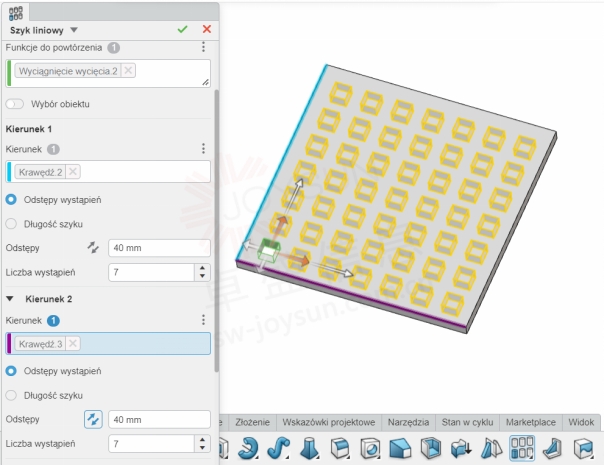Screen dimensions: 604x465
Task: Increase Liczba wystąpień in Kierunek 1
Action: tap(204, 267)
